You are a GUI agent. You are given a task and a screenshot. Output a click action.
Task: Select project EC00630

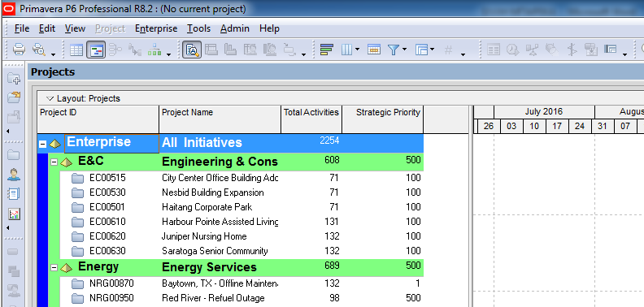pos(107,251)
